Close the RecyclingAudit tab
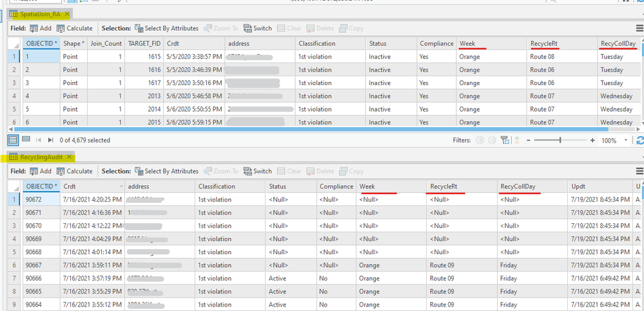 (x=70, y=157)
